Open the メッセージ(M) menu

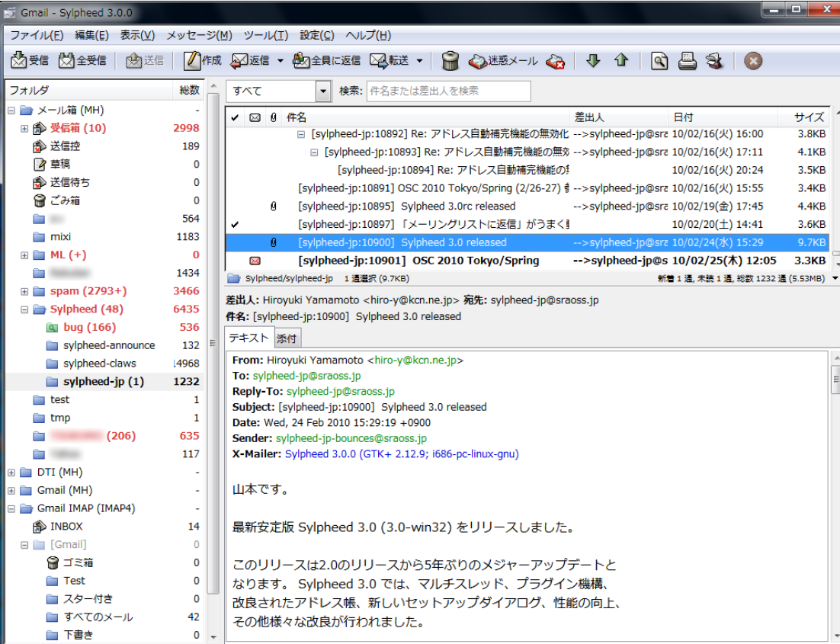tap(199, 35)
